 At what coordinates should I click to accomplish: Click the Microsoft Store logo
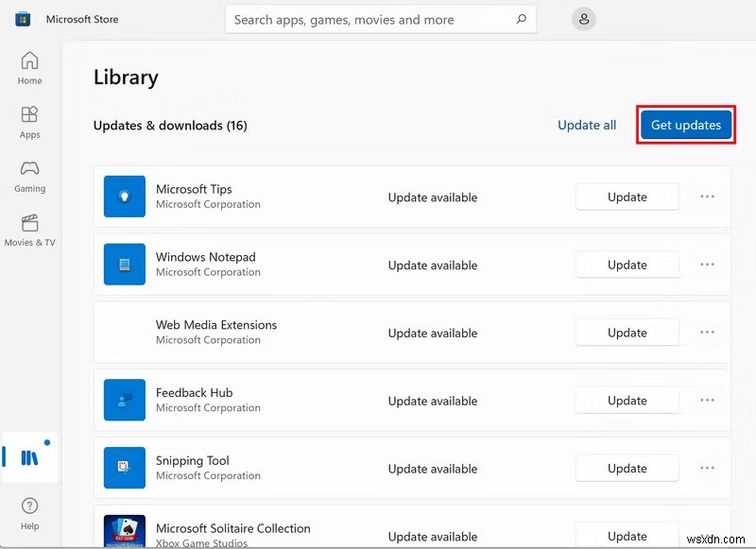pyautogui.click(x=22, y=18)
